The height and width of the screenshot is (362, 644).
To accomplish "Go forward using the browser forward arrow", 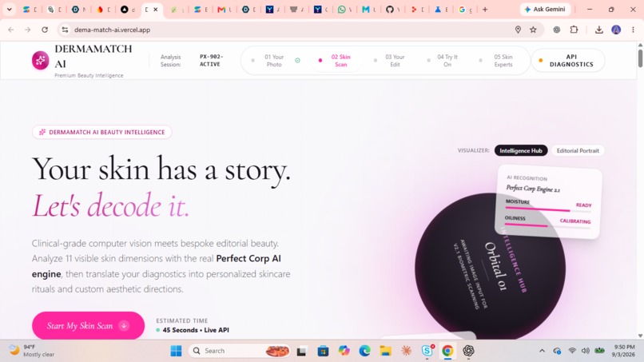I will [27, 30].
